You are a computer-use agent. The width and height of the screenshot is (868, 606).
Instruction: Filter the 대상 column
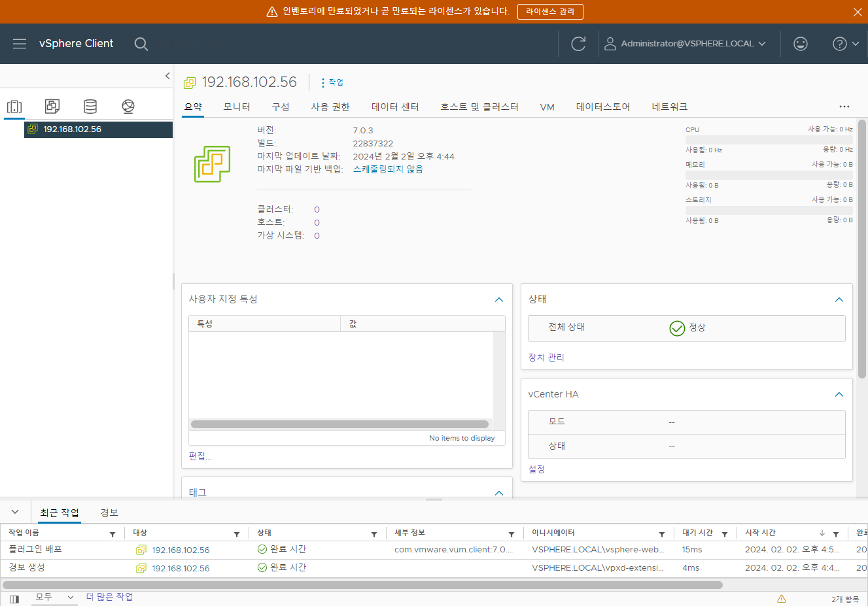[237, 534]
